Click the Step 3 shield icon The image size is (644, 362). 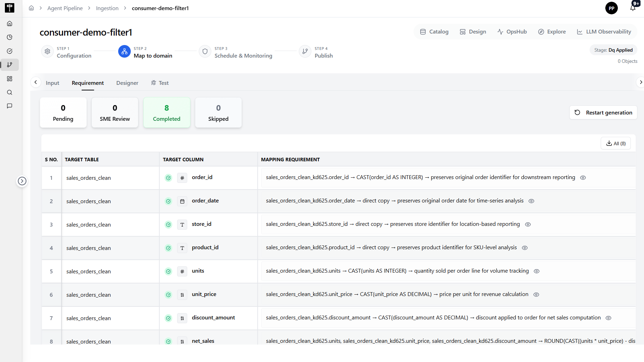(x=205, y=51)
